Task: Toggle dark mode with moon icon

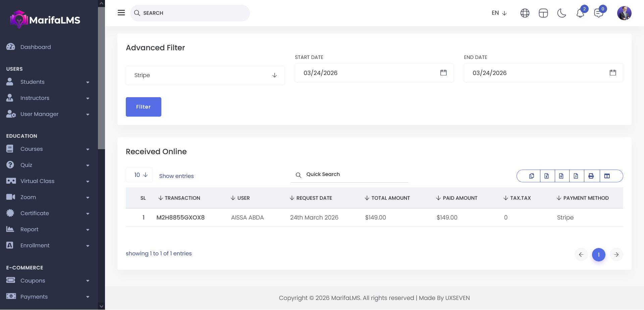Action: click(x=561, y=13)
